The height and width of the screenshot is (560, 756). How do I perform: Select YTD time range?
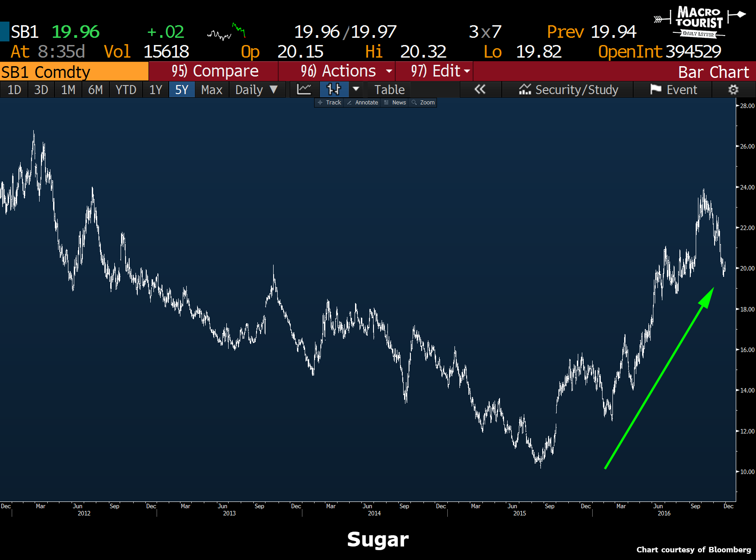click(126, 90)
